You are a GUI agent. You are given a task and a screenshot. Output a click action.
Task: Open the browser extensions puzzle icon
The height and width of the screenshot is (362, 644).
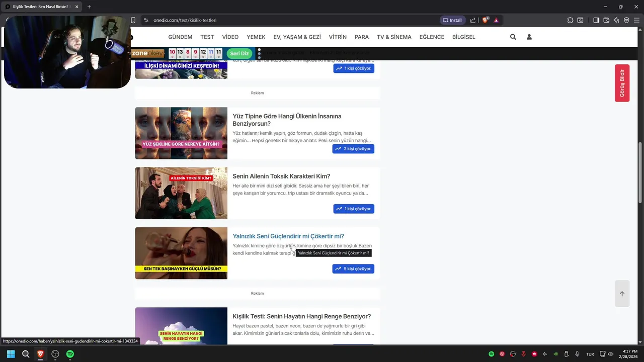click(570, 20)
